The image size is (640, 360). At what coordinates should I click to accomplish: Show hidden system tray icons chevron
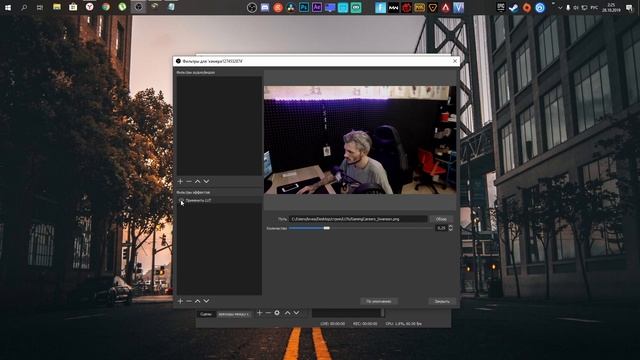click(x=560, y=7)
